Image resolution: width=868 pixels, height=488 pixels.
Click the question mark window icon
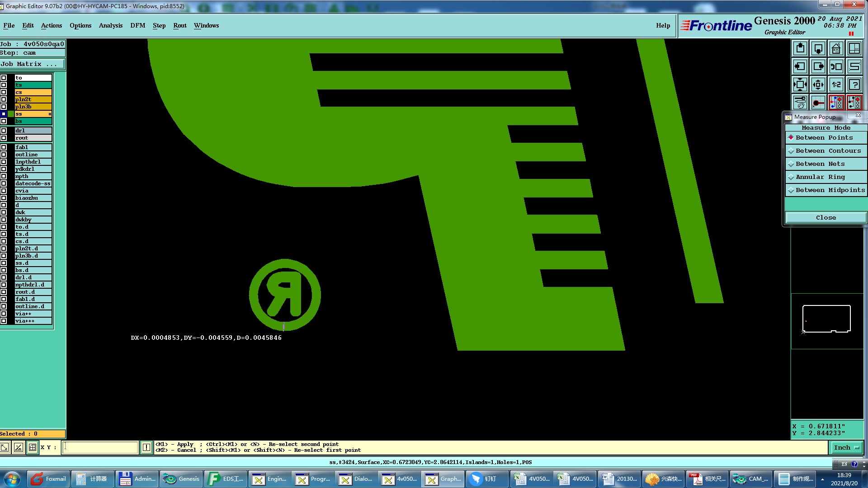(x=854, y=84)
